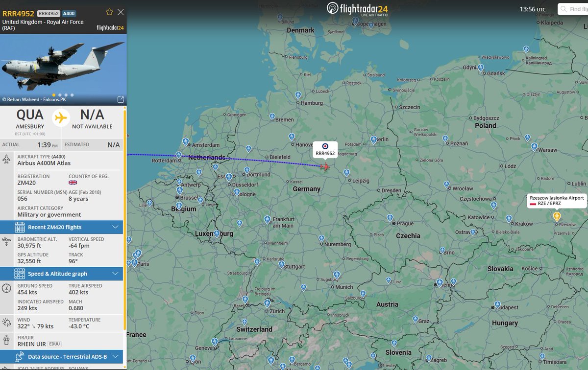Viewport: 588px width, 370px height.
Task: Select the Budapest airport pin
Action: click(x=498, y=305)
